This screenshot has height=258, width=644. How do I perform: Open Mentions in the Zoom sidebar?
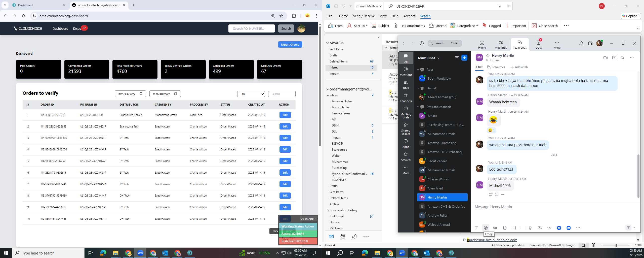click(406, 71)
